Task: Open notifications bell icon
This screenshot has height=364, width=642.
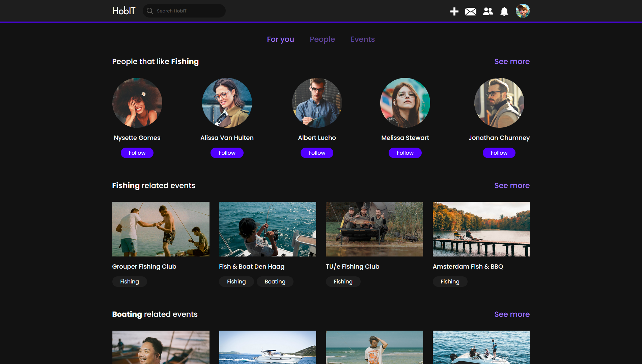Action: point(504,11)
